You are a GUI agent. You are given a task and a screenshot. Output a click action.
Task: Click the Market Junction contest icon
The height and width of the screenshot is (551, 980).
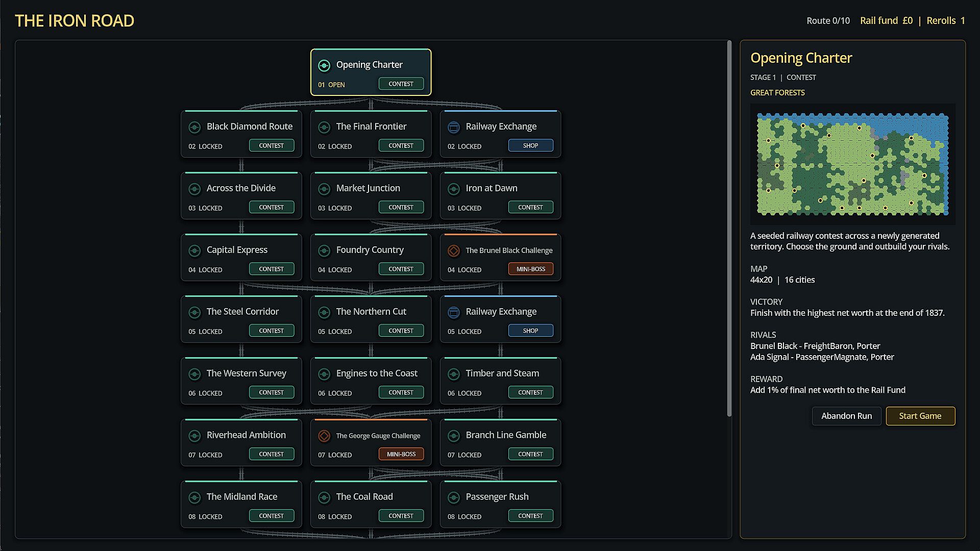coord(324,189)
